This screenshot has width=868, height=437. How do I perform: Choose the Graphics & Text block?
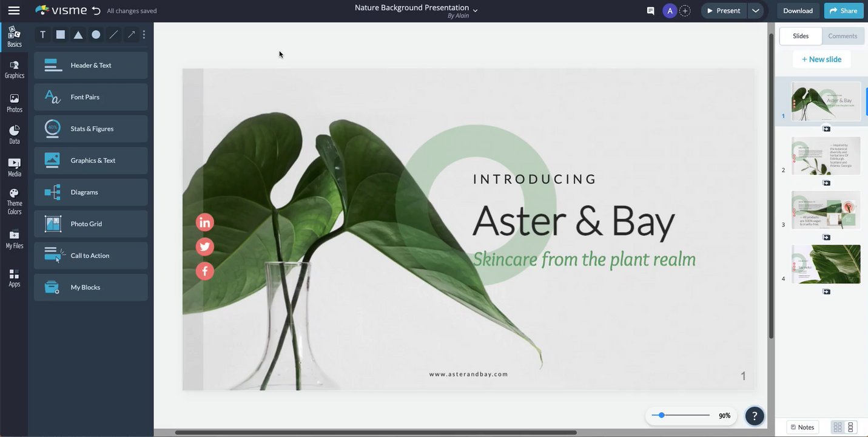pos(91,160)
